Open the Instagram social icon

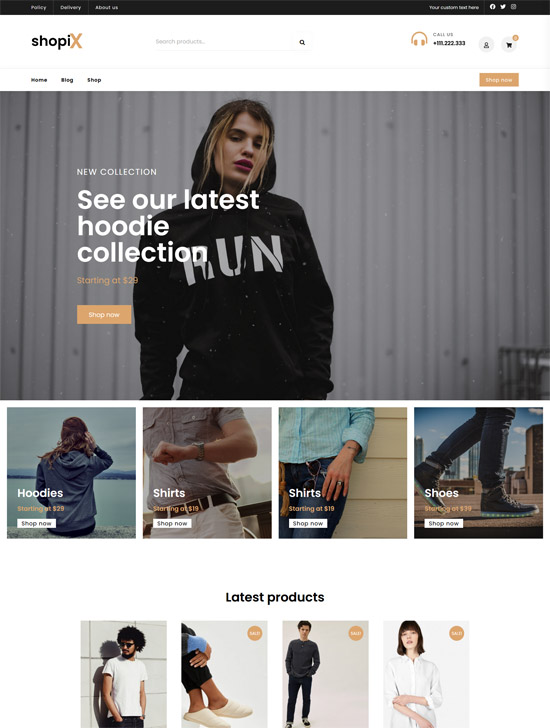click(513, 7)
